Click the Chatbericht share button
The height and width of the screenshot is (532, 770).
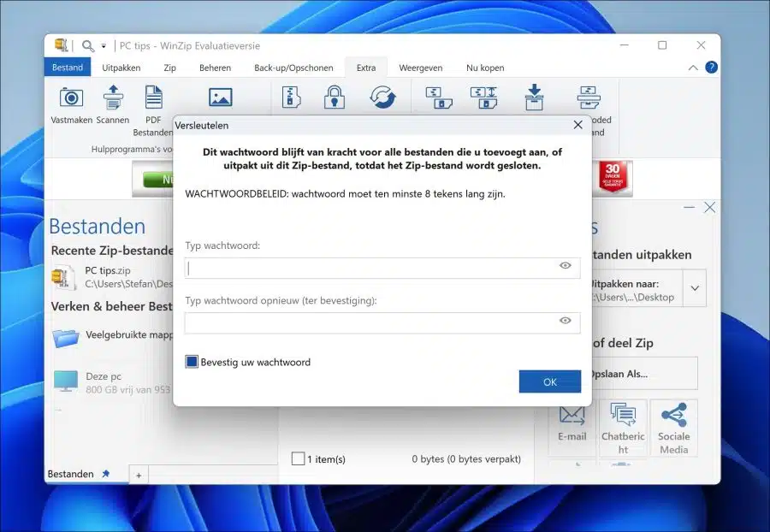(x=623, y=428)
